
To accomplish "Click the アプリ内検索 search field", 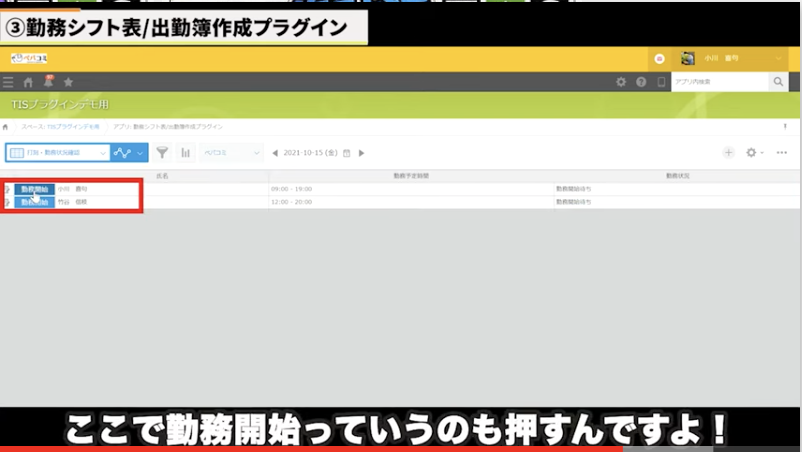I will (x=718, y=82).
